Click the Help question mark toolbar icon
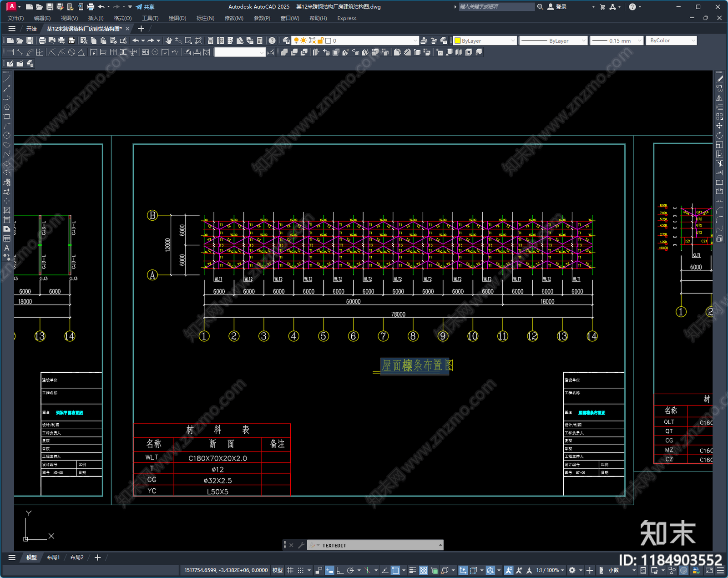The width and height of the screenshot is (728, 578). [272, 41]
